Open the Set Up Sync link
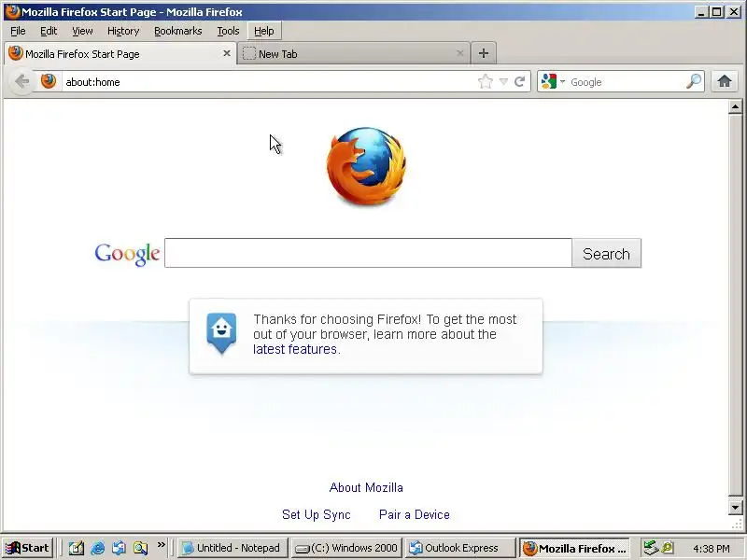This screenshot has height=560, width=747. pyautogui.click(x=317, y=514)
